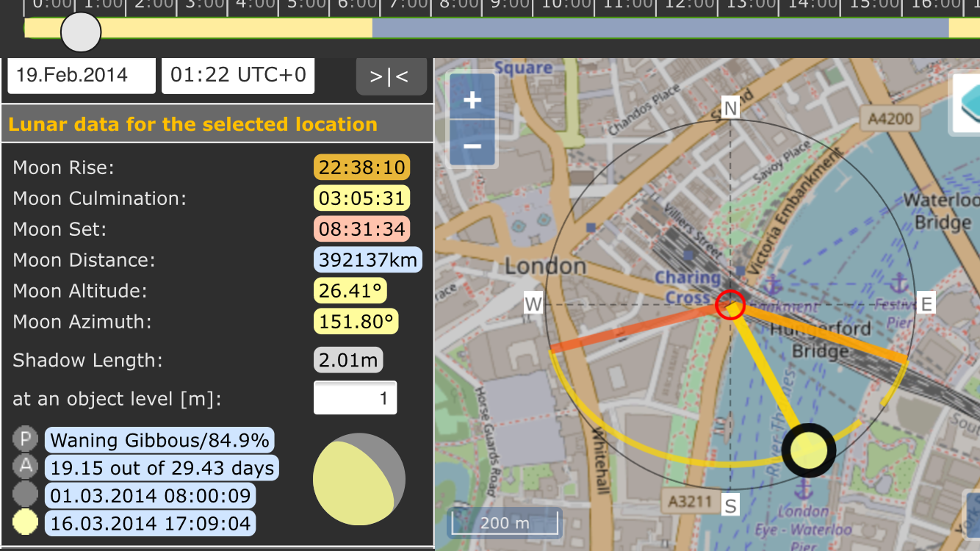Click the time field 01:22 UTC+0
980x551 pixels.
tap(238, 75)
